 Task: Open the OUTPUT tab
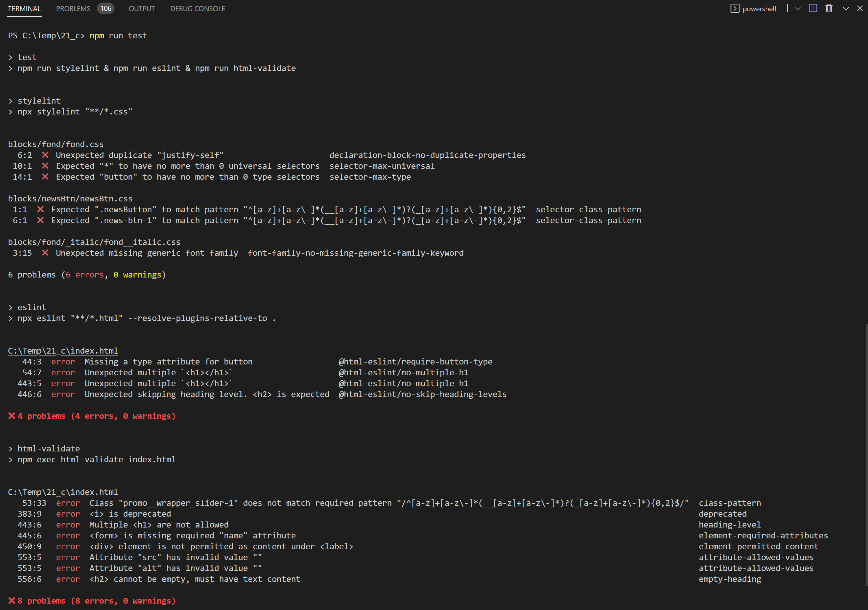pos(142,9)
